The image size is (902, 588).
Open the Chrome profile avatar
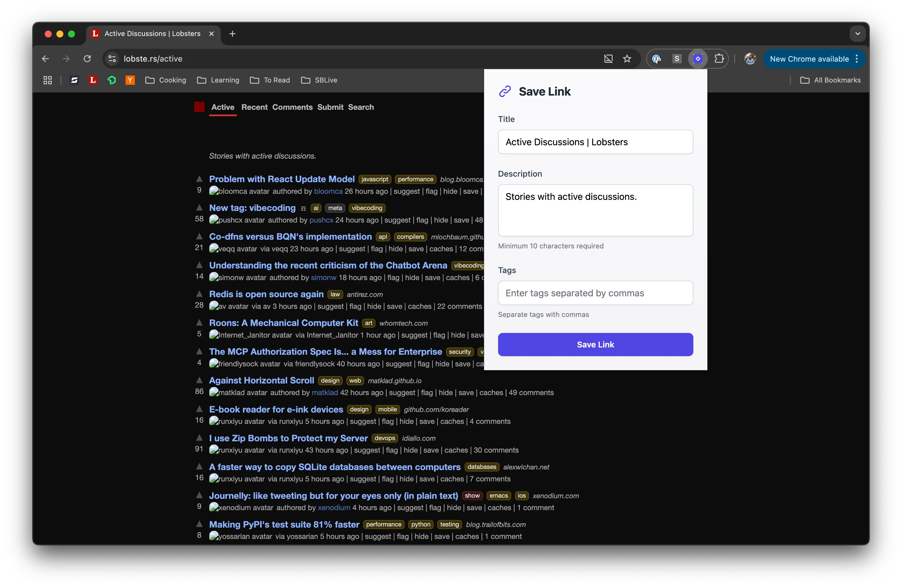coord(750,59)
